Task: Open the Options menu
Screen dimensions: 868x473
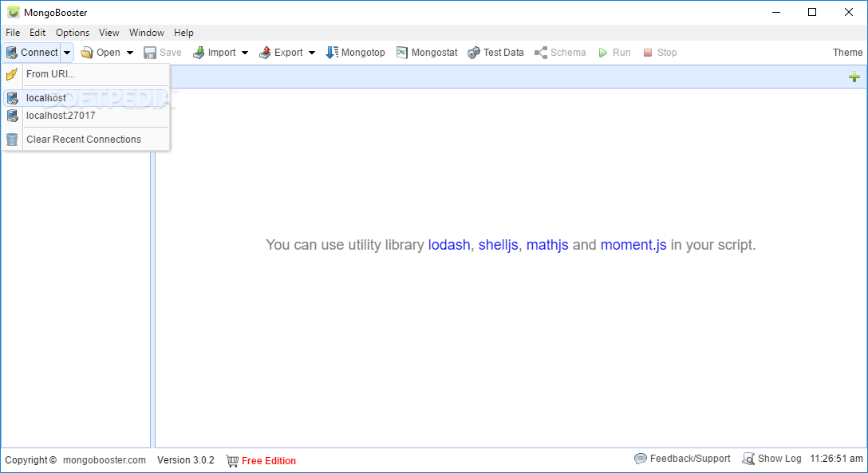Action: (x=73, y=33)
